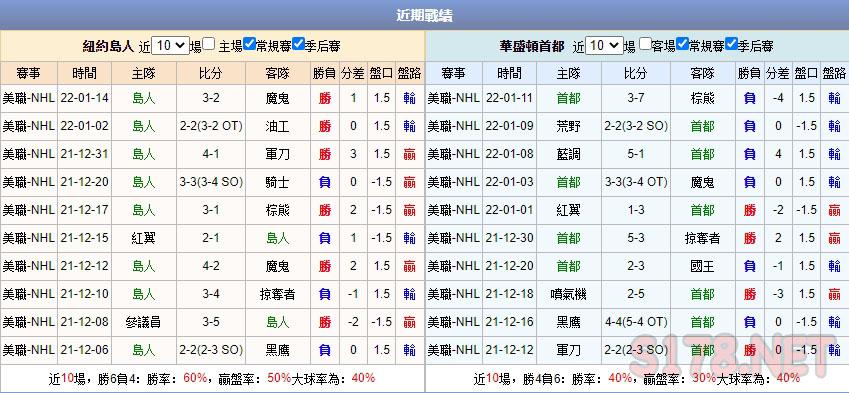Click 掠奪者 in the 21-12-30 row
The width and height of the screenshot is (849, 393).
[702, 238]
